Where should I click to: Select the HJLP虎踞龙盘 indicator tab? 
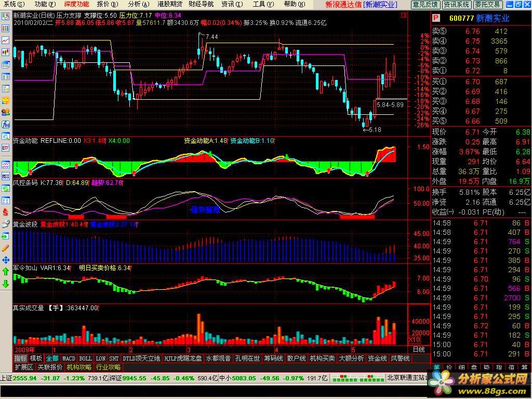(183, 358)
